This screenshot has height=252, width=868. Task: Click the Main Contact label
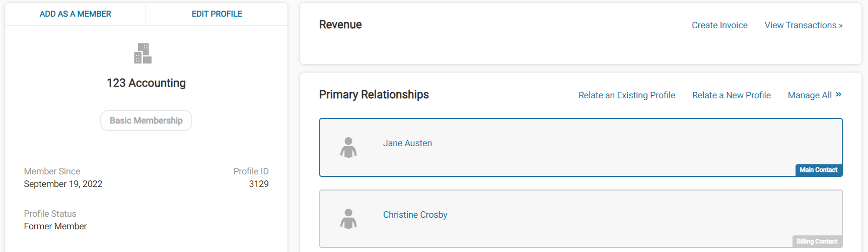tap(819, 170)
